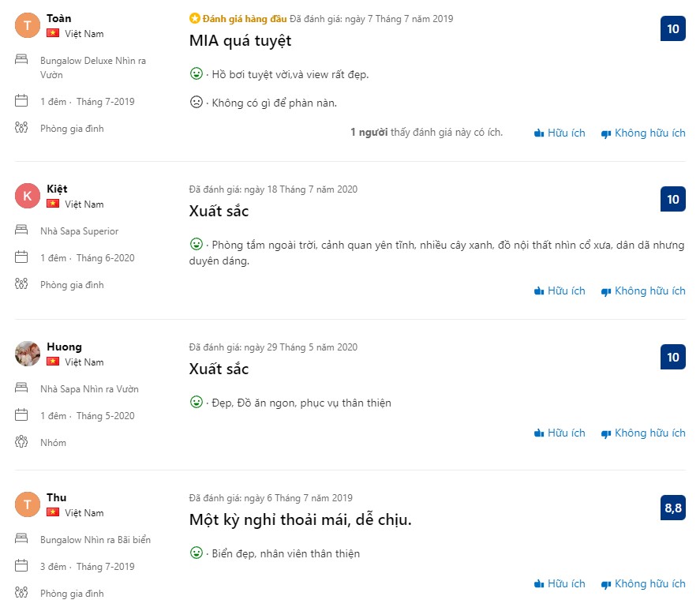Click the Vietnam flag next to Kiệt
The width and height of the screenshot is (700, 611).
pyautogui.click(x=53, y=204)
